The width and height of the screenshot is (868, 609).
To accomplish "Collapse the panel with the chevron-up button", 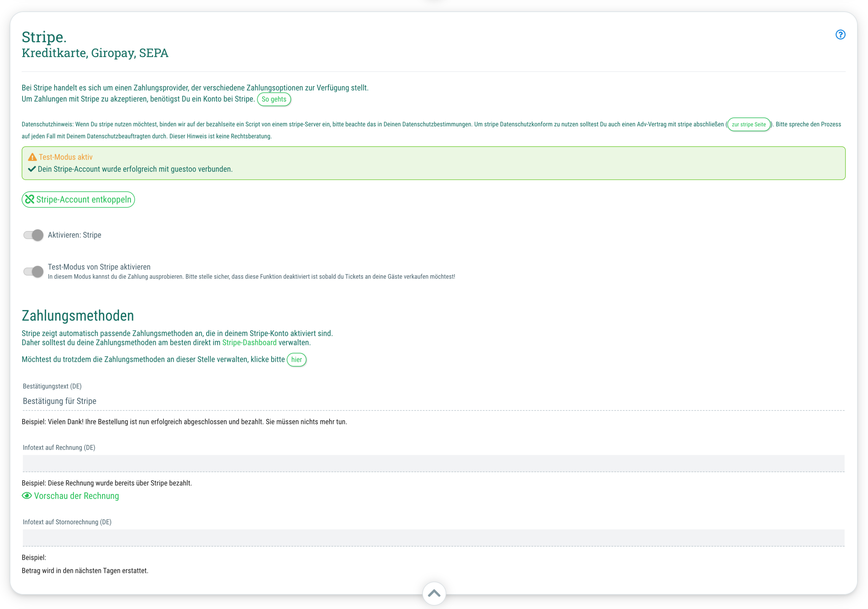I will [434, 593].
